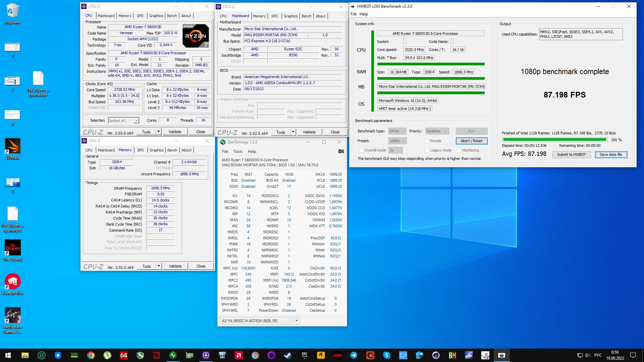Click the Save data file button
Viewport: 644px width, 362px height.
[611, 155]
